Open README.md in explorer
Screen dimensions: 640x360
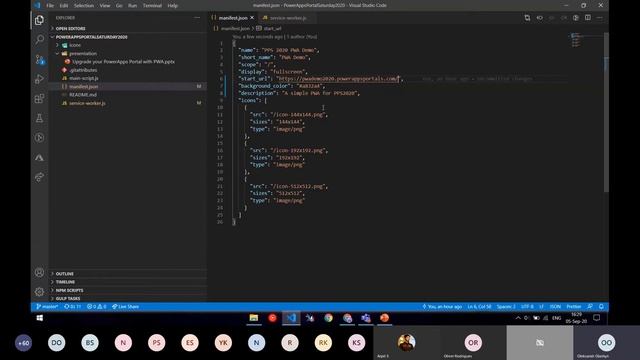click(83, 95)
